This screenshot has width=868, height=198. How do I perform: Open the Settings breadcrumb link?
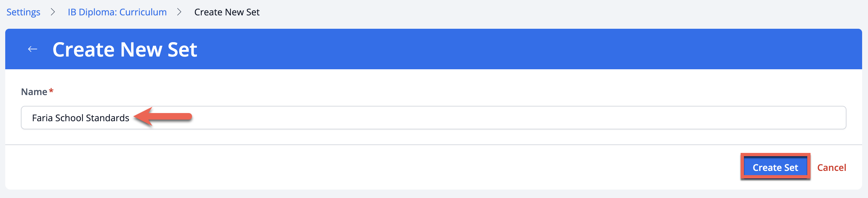pyautogui.click(x=23, y=12)
